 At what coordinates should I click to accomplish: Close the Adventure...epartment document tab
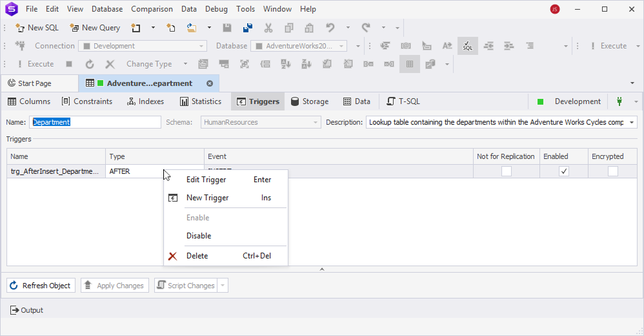(210, 83)
